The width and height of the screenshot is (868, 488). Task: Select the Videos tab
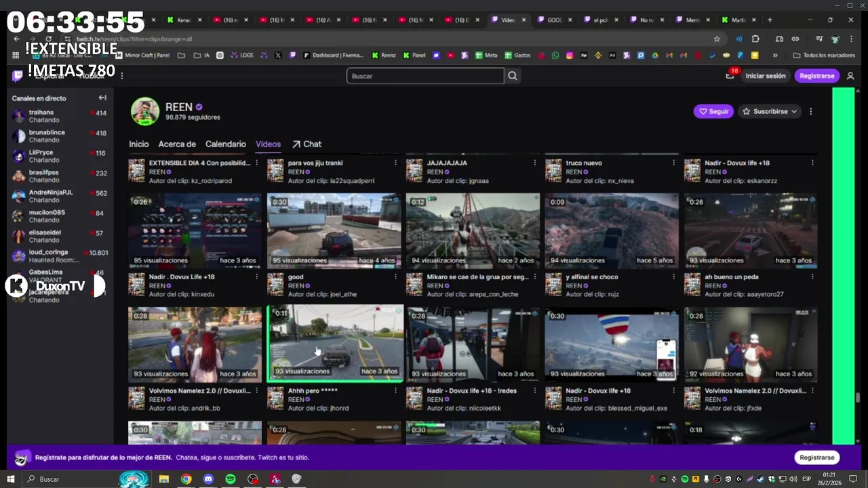[268, 144]
